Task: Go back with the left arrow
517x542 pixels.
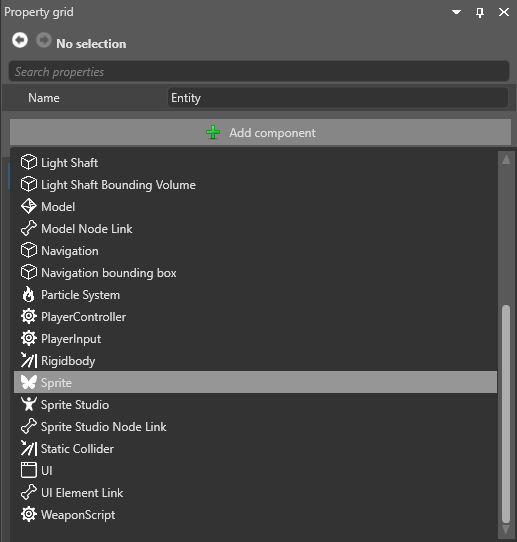Action: tap(20, 40)
